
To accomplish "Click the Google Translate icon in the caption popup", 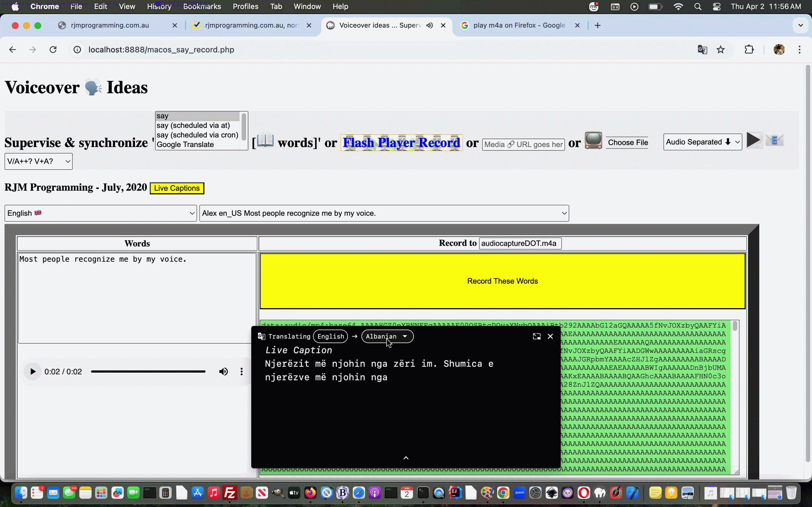I will pos(261,336).
